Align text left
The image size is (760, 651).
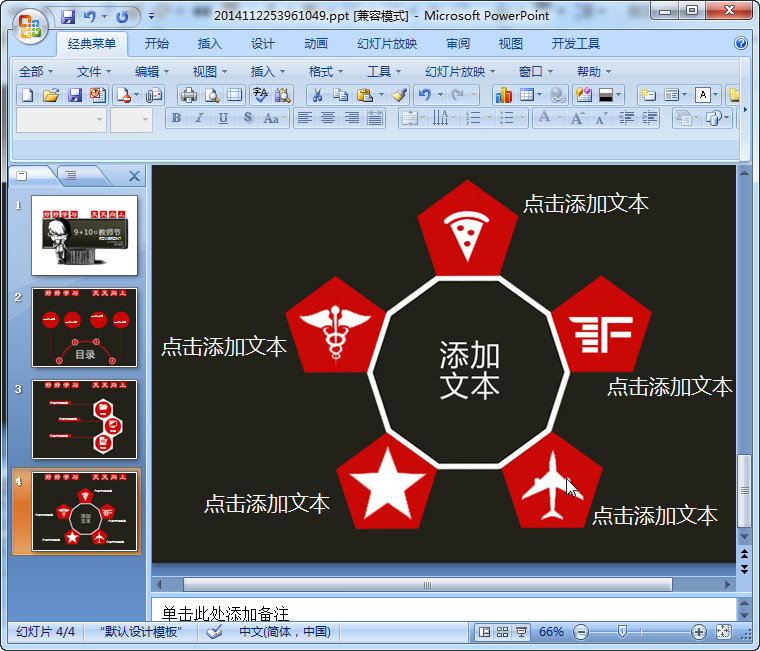click(x=304, y=118)
